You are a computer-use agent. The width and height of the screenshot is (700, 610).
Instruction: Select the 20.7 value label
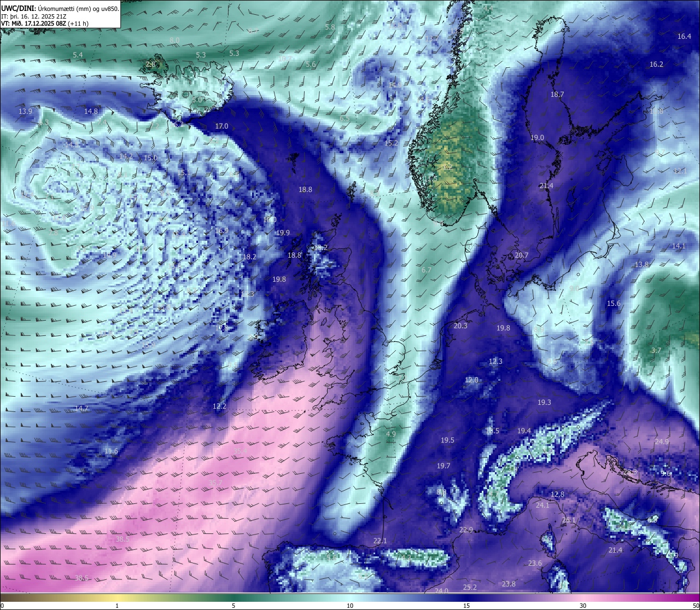pos(522,255)
